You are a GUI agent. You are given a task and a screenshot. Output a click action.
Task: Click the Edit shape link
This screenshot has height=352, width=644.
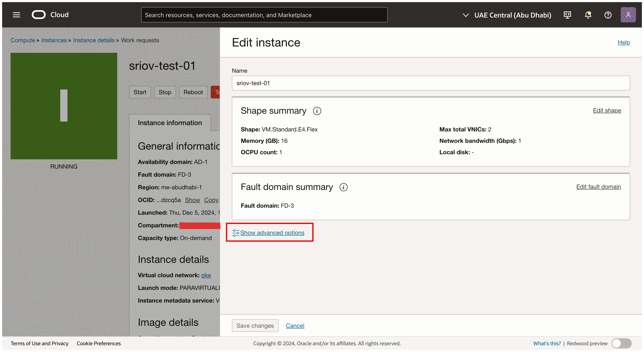point(607,110)
